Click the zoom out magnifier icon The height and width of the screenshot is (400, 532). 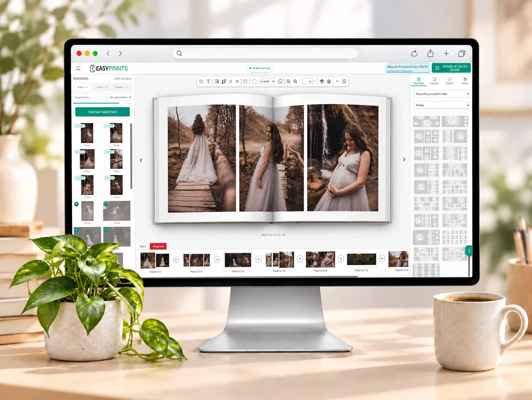click(295, 81)
